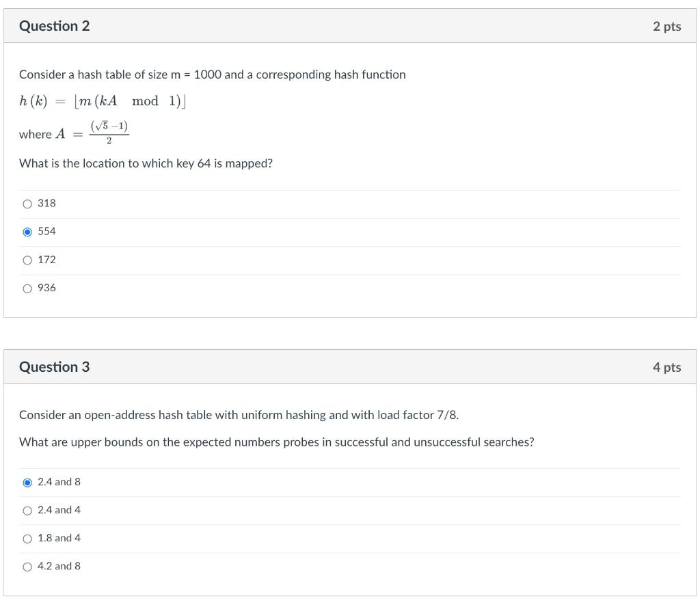Viewport: 700px width, 607px height.
Task: Click the hash table size description
Action: (x=212, y=75)
